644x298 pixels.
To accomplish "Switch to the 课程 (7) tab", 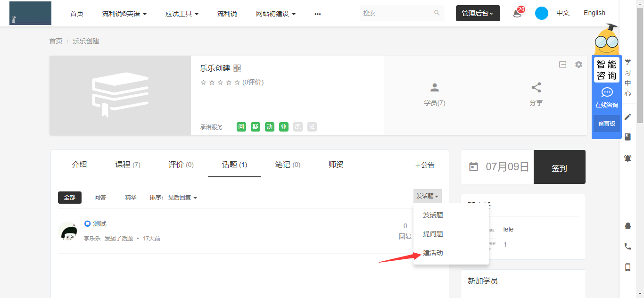I will point(128,165).
